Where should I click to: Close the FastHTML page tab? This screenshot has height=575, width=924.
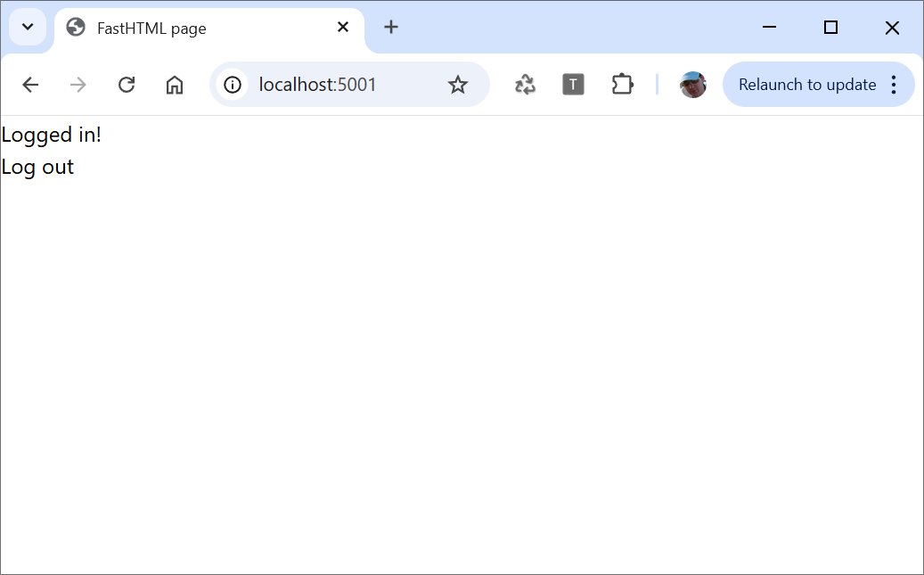click(343, 28)
